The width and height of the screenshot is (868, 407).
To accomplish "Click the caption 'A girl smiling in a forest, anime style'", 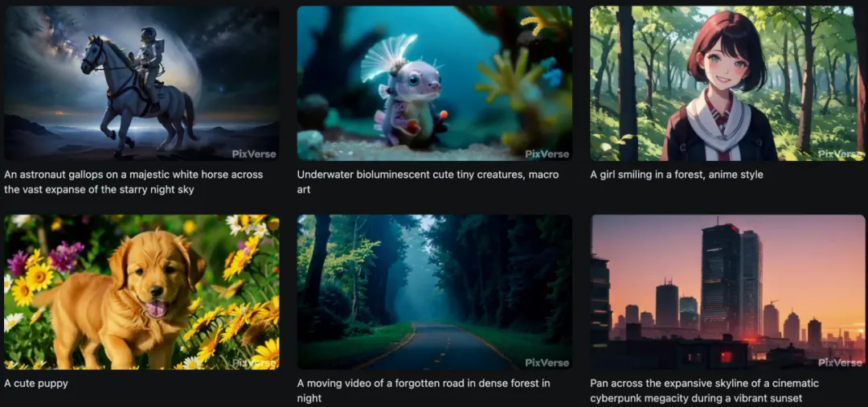I will (x=677, y=175).
